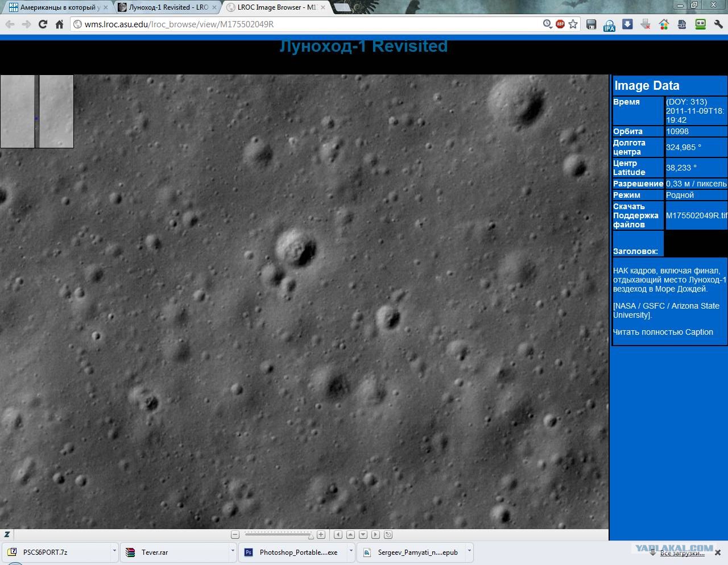Close the 'Луноход-1 Revisited' tab
The image size is (728, 565).
213,7
